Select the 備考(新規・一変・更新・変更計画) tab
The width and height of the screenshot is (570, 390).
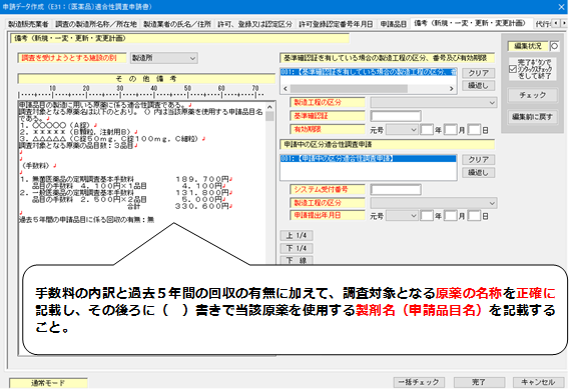(470, 23)
